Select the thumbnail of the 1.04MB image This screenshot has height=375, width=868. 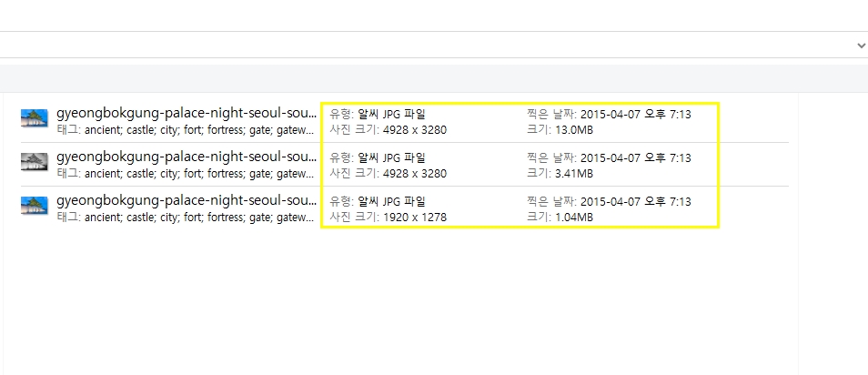(x=35, y=206)
